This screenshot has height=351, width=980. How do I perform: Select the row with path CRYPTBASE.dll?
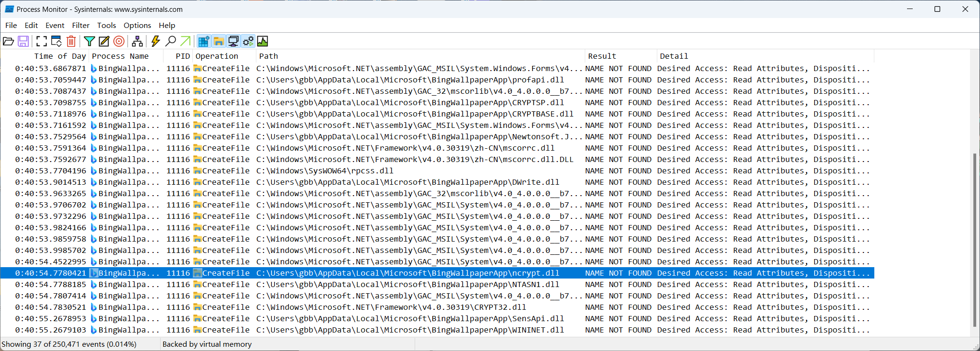(x=437, y=114)
